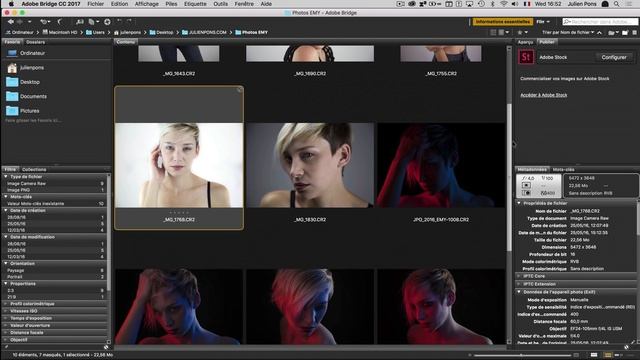Open the Piles menu
Screen dimensions: 640x360
pyautogui.click(x=171, y=4)
